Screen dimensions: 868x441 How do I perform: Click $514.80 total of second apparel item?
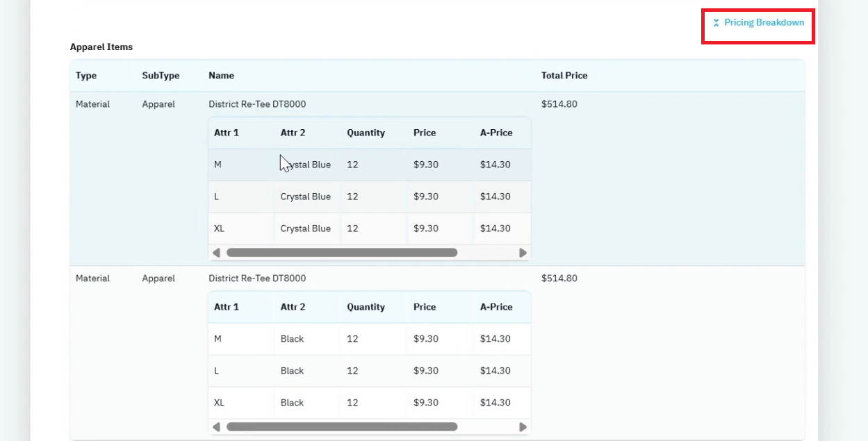(559, 278)
